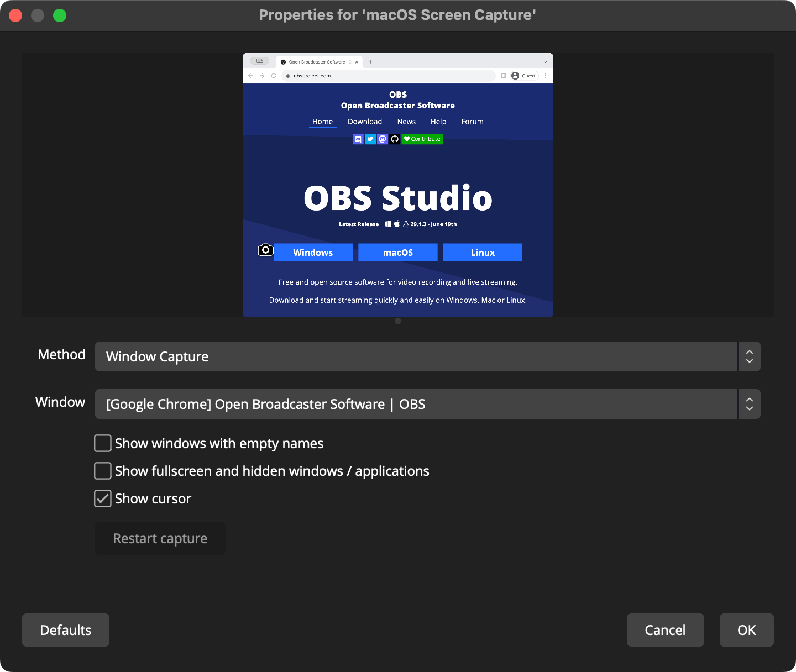
Task: Open the Method dropdown showing Window Capture
Action: (x=416, y=356)
